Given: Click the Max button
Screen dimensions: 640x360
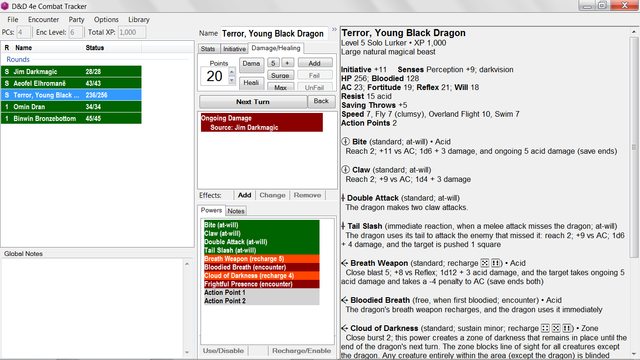Looking at the screenshot, I should pos(280,87).
